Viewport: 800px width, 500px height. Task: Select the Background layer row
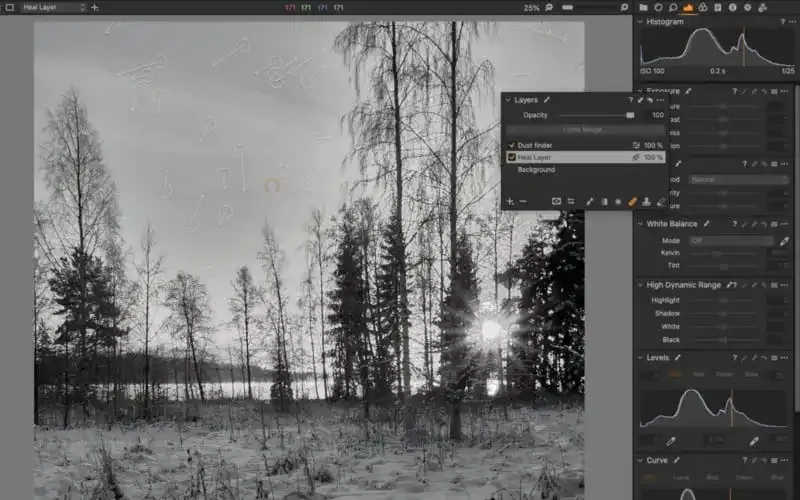[585, 169]
